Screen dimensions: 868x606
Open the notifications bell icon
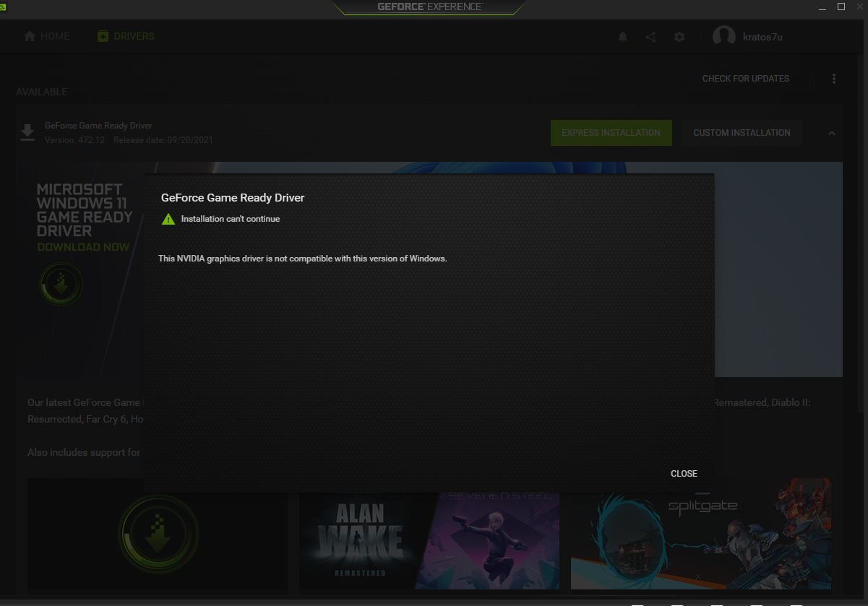(x=623, y=37)
